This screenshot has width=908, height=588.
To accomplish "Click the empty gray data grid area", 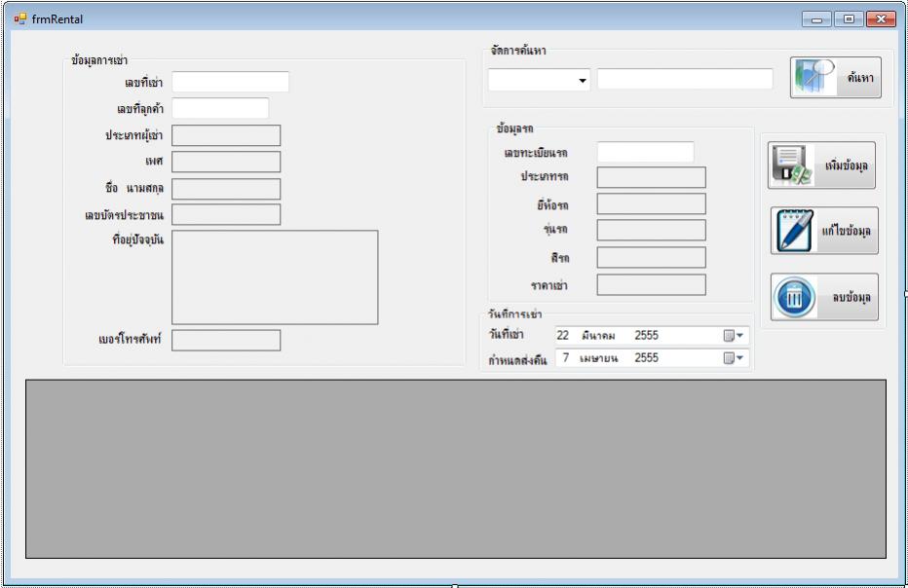I will (456, 469).
